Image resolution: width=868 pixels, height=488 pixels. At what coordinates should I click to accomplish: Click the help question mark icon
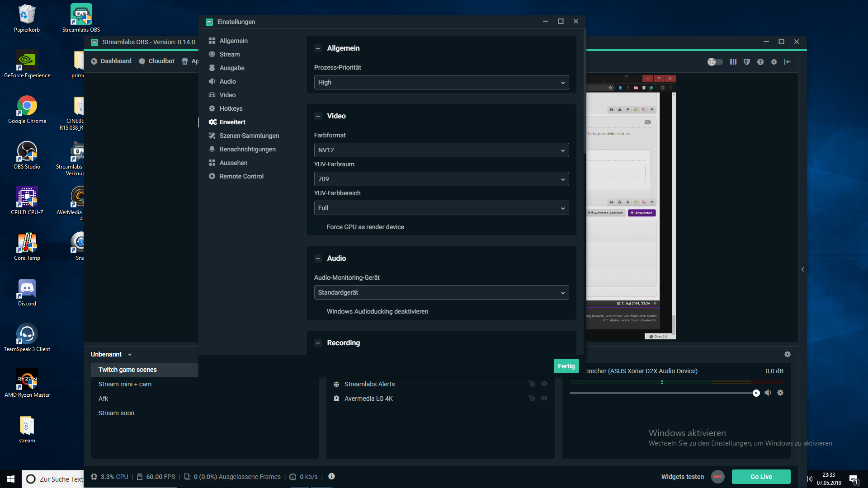760,62
